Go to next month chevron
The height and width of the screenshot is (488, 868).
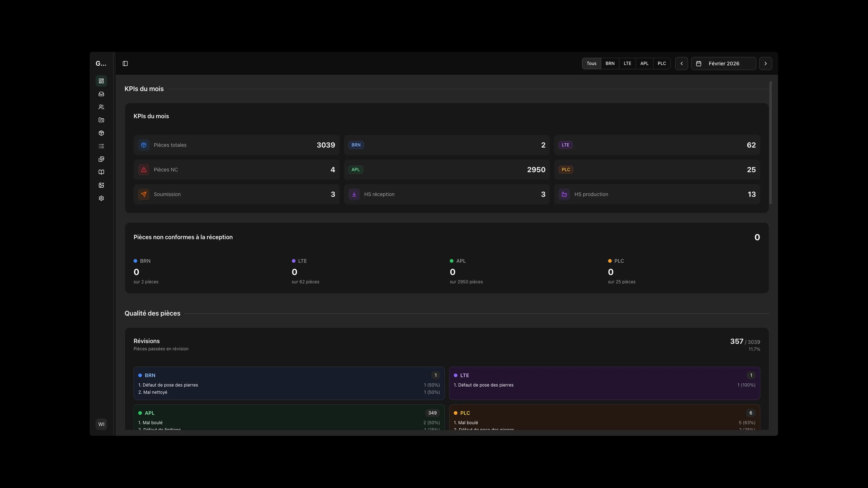coord(765,64)
